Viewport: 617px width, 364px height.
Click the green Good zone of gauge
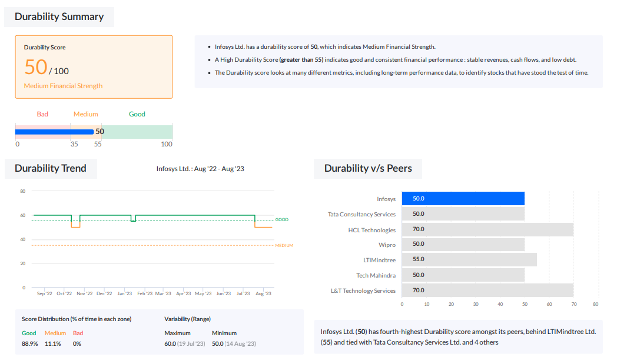137,132
